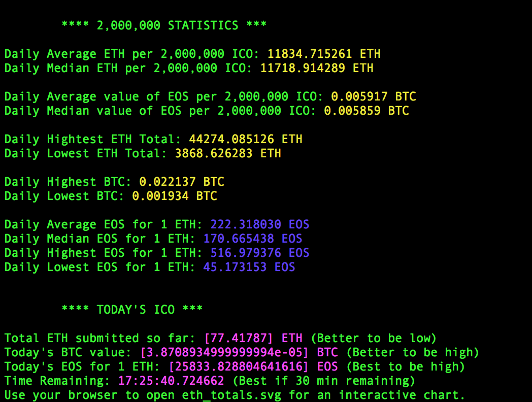Click the 'Daily Average ETH per 2,000,000 ICO:' label
The width and height of the screenshot is (532, 402).
coord(132,54)
